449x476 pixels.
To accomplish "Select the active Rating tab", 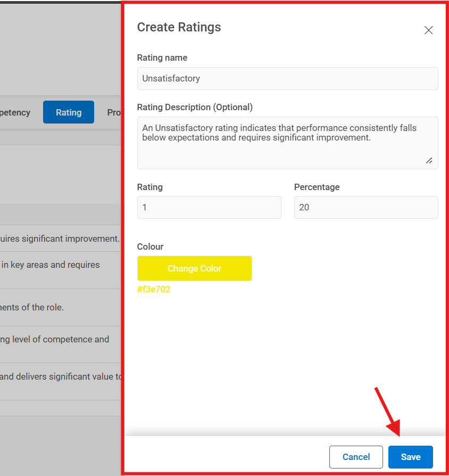I will click(x=68, y=112).
